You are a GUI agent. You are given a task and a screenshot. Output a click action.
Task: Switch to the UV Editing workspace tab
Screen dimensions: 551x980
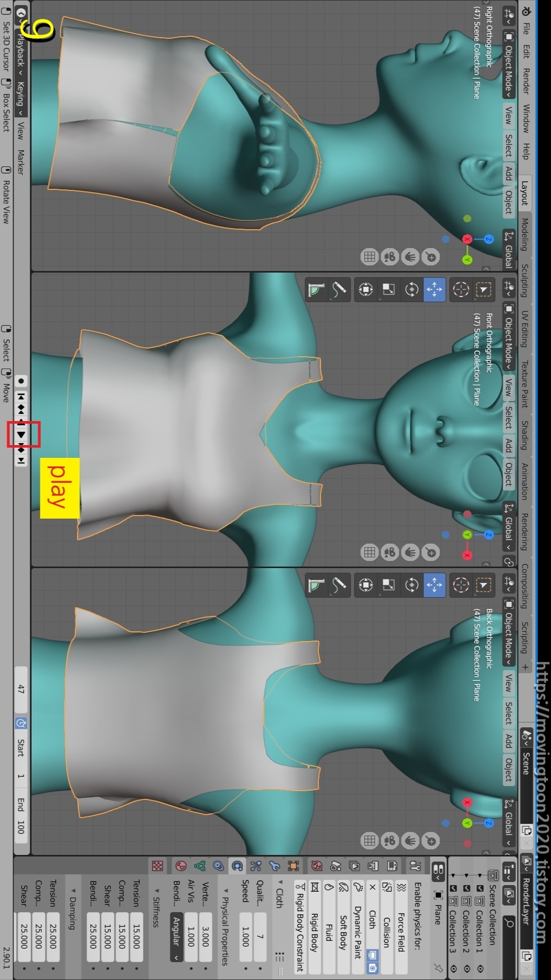524,329
